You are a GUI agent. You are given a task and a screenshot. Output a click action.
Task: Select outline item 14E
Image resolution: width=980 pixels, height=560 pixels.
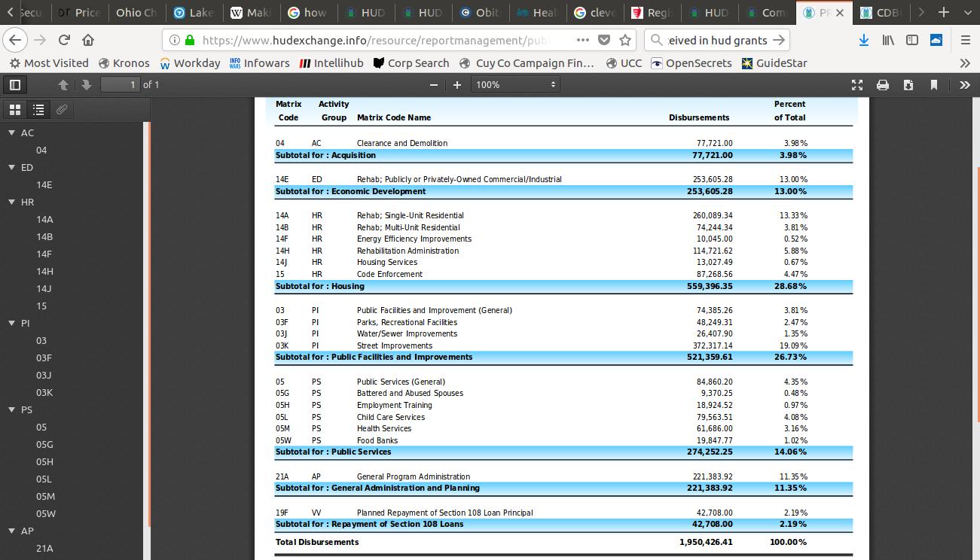[x=44, y=185]
